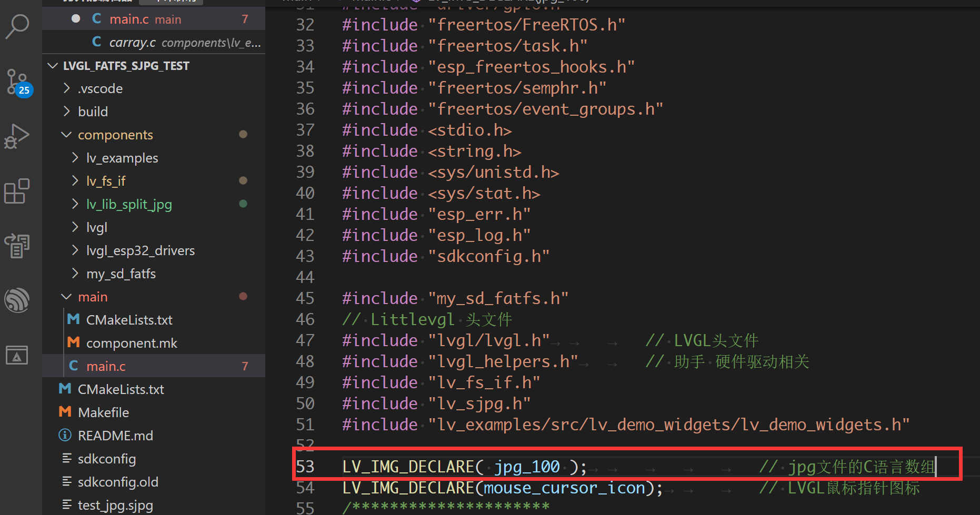Click the info icon beside README.md
980x515 pixels.
[65, 435]
